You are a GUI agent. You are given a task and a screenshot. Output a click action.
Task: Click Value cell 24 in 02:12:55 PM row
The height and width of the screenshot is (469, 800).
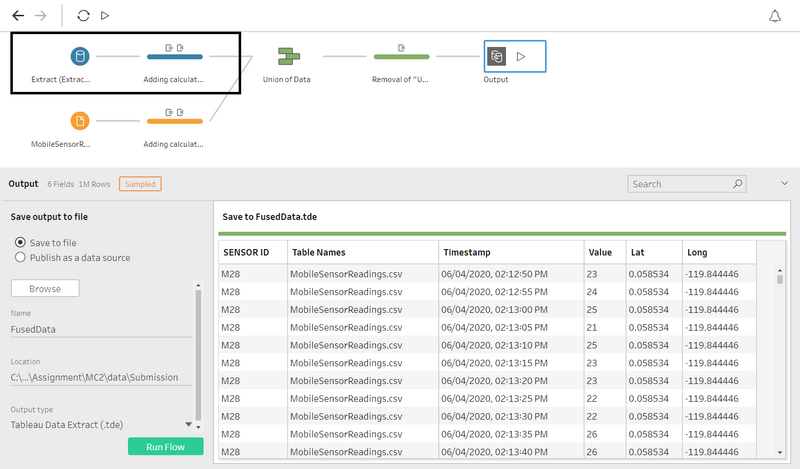pos(605,292)
